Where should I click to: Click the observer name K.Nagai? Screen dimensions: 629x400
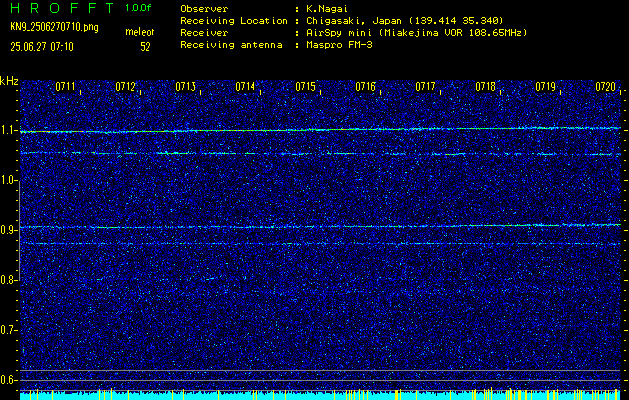(x=326, y=9)
